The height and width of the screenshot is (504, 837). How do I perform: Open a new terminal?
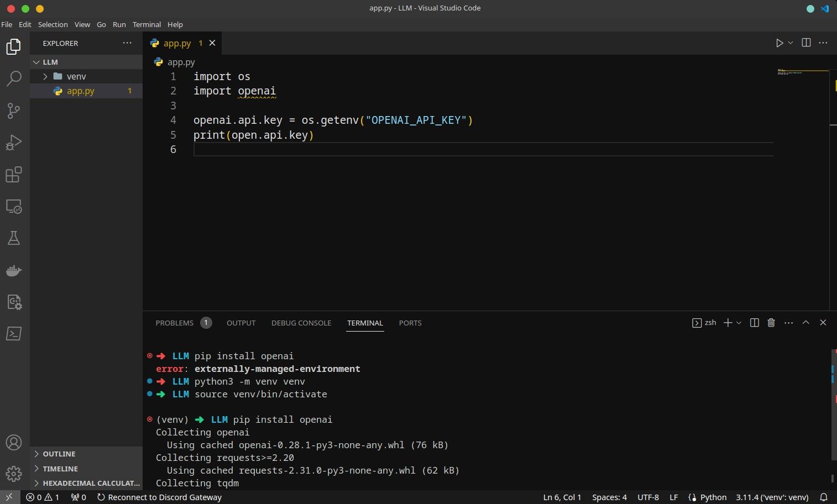[728, 323]
